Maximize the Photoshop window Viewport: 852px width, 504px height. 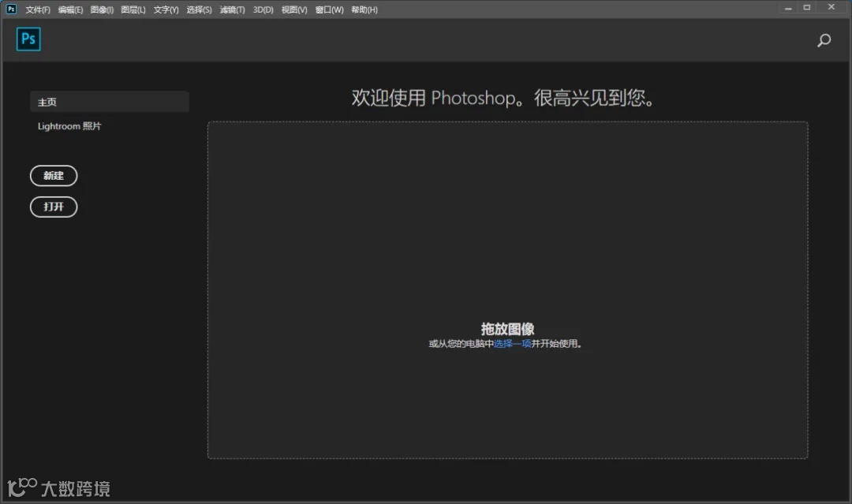(x=807, y=8)
